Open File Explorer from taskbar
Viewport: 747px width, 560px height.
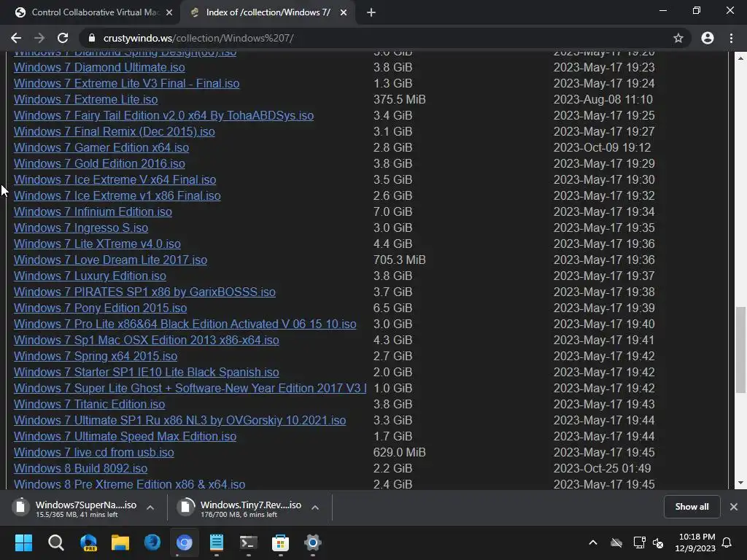[120, 542]
